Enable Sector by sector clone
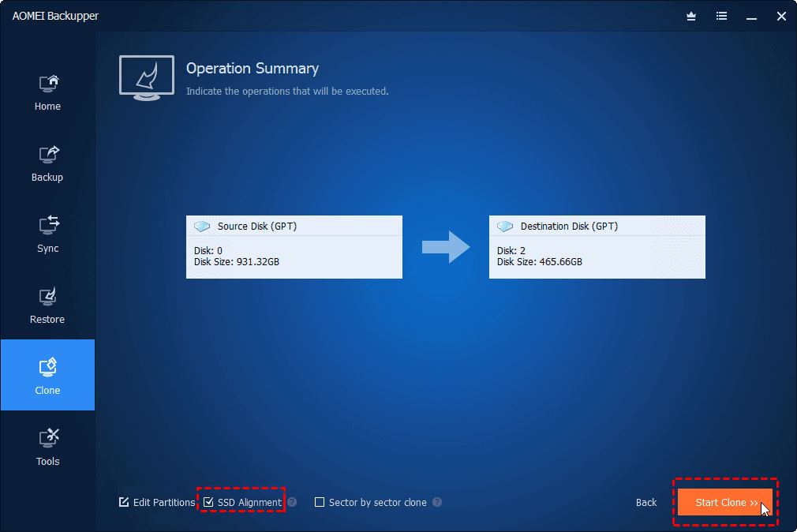This screenshot has width=797, height=532. (x=320, y=502)
